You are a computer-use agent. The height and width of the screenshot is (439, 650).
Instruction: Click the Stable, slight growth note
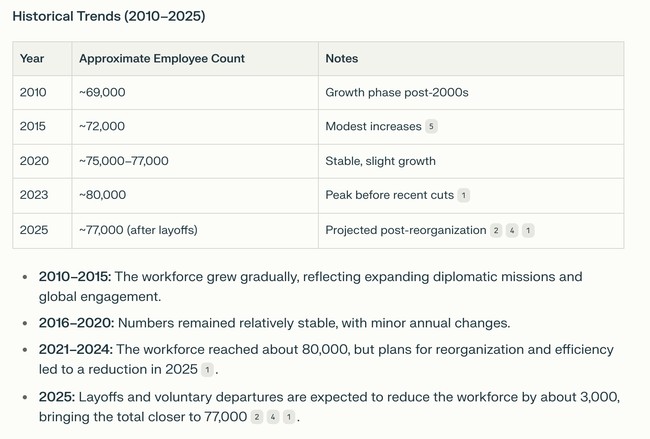(x=380, y=161)
